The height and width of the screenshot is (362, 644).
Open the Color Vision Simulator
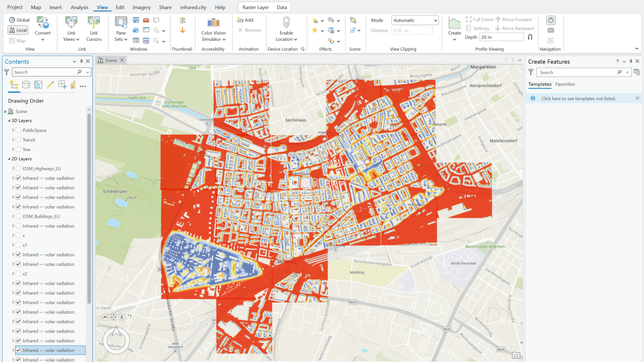coord(213,29)
